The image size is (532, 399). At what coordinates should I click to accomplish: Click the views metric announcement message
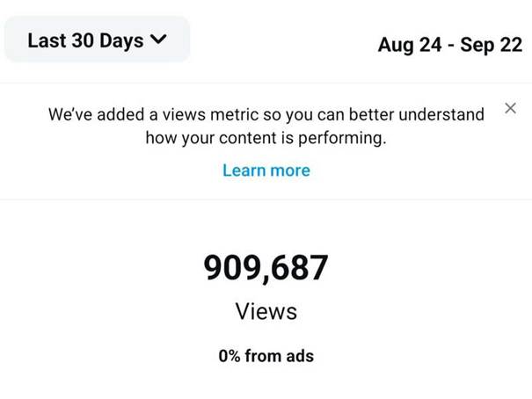(266, 126)
